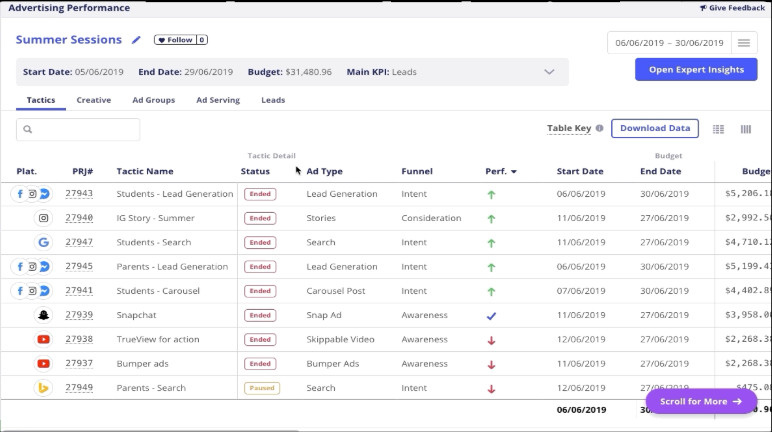This screenshot has width=772, height=432.
Task: Open the Ad Groups tab
Action: tap(153, 100)
